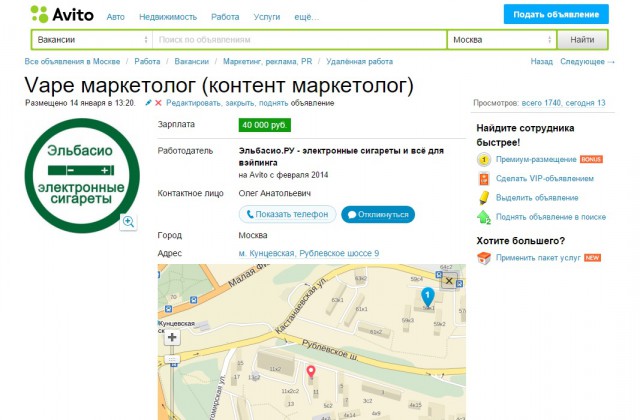Open the Работа breadcrumb link
Viewport: 640px width, 420px height.
pos(147,62)
